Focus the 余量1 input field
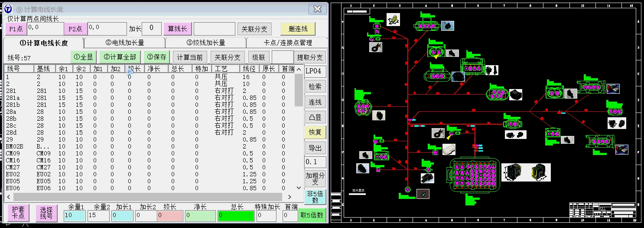The width and height of the screenshot is (644, 228). tap(74, 215)
